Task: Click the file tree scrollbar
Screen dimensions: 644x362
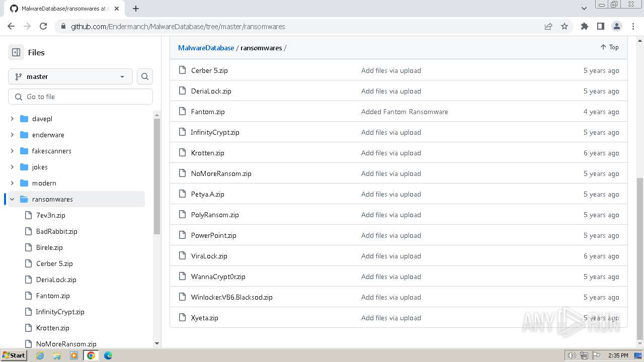Action: tap(157, 176)
